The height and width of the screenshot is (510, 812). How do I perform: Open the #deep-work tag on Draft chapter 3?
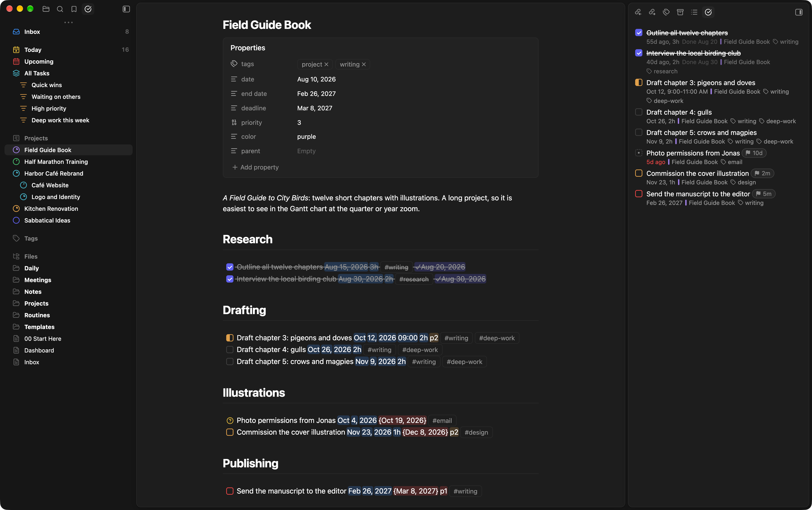coord(497,338)
